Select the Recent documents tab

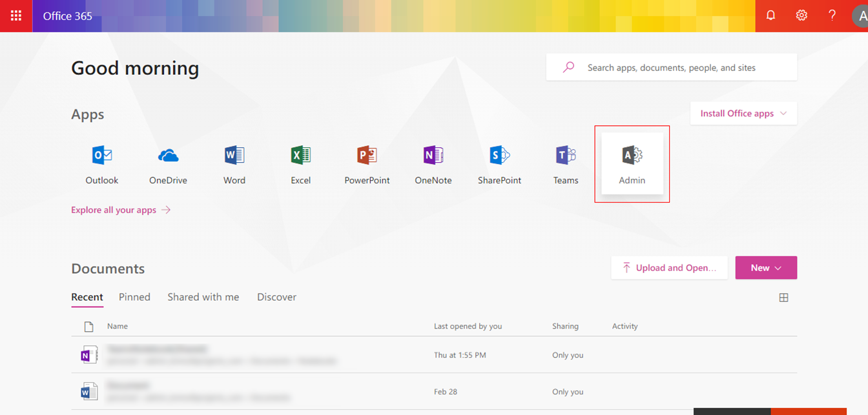[87, 297]
